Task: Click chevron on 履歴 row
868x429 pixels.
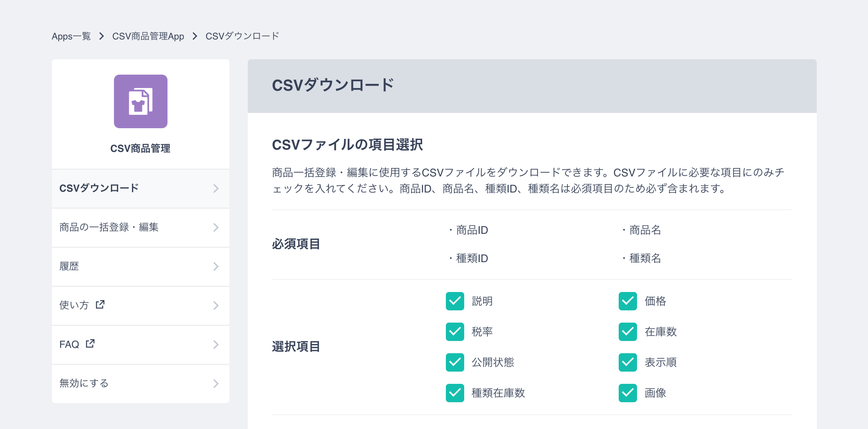Action: pos(216,266)
